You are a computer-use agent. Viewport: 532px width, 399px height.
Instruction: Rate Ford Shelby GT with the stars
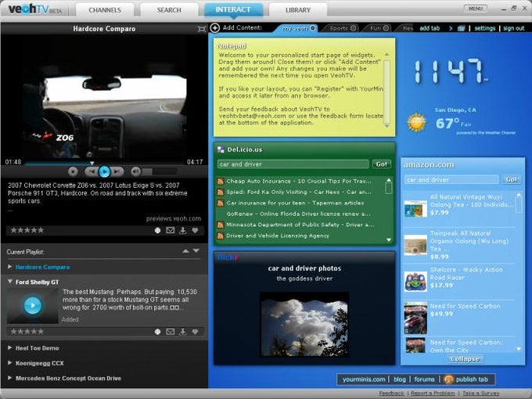click(x=27, y=332)
